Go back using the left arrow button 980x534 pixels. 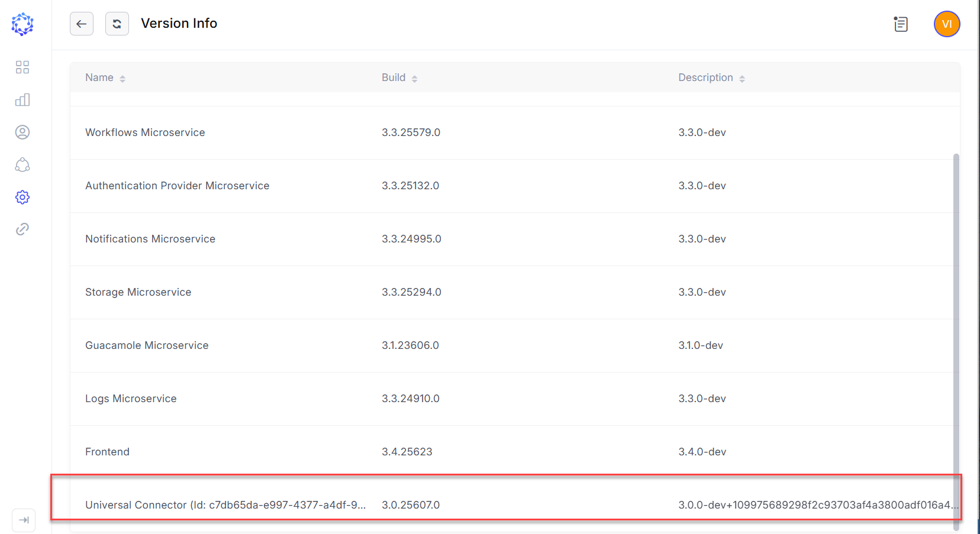82,24
